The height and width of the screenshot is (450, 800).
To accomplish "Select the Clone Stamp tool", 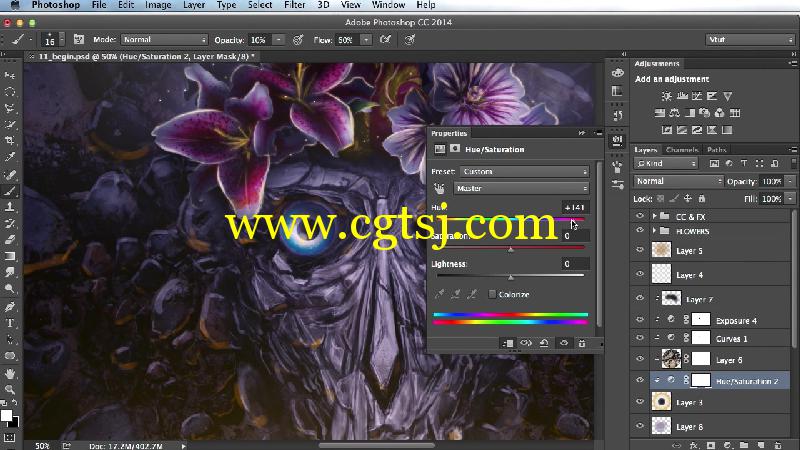I will pos(10,207).
